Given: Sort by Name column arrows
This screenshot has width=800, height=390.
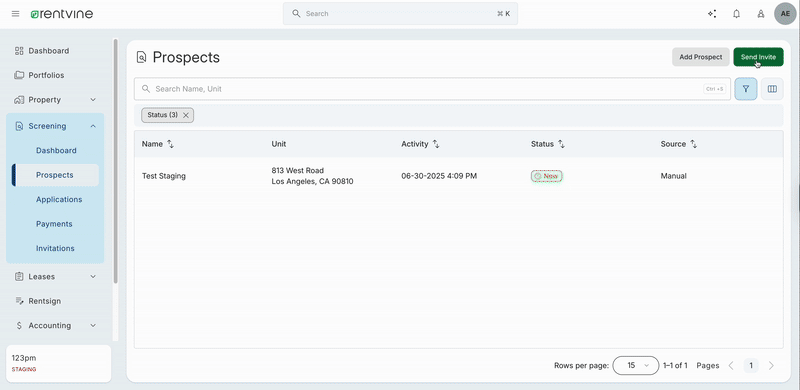Looking at the screenshot, I should coord(170,144).
